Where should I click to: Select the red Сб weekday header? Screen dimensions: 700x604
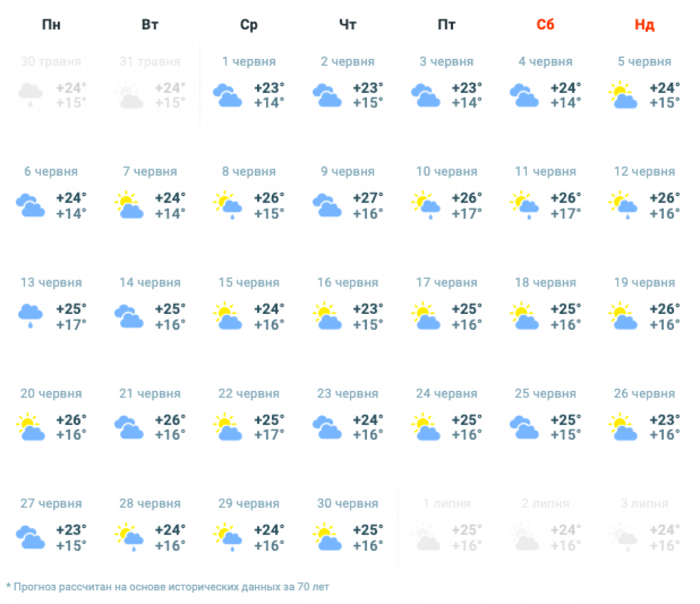pyautogui.click(x=545, y=25)
